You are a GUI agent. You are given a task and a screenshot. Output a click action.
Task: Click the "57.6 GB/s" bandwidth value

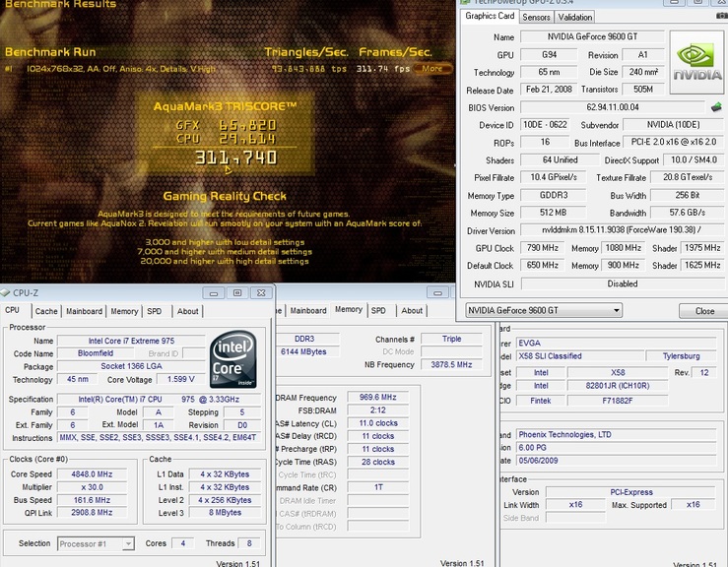687,213
